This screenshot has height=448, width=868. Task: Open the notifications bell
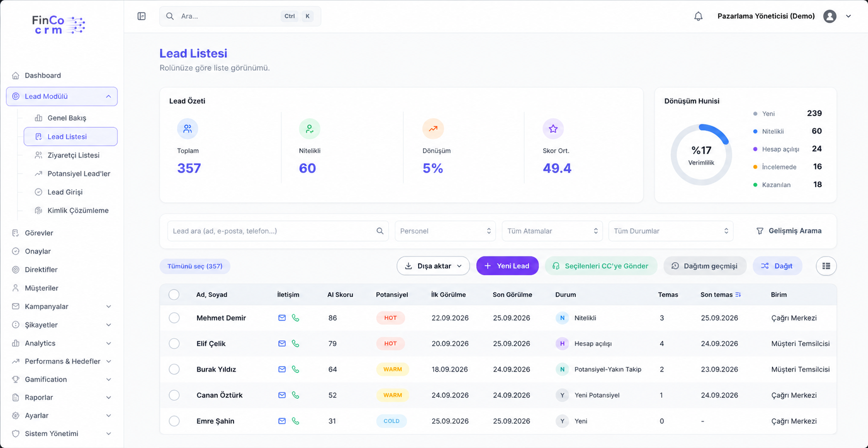point(698,16)
